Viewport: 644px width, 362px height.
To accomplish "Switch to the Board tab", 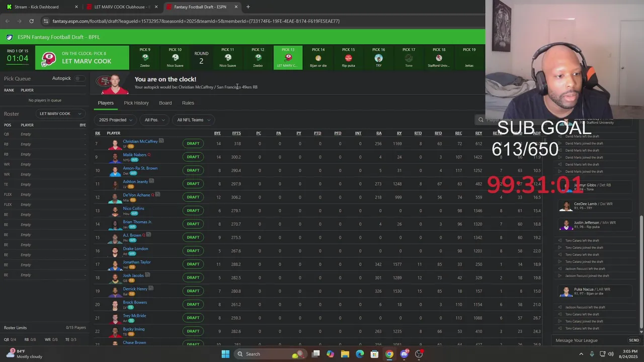I will [165, 103].
